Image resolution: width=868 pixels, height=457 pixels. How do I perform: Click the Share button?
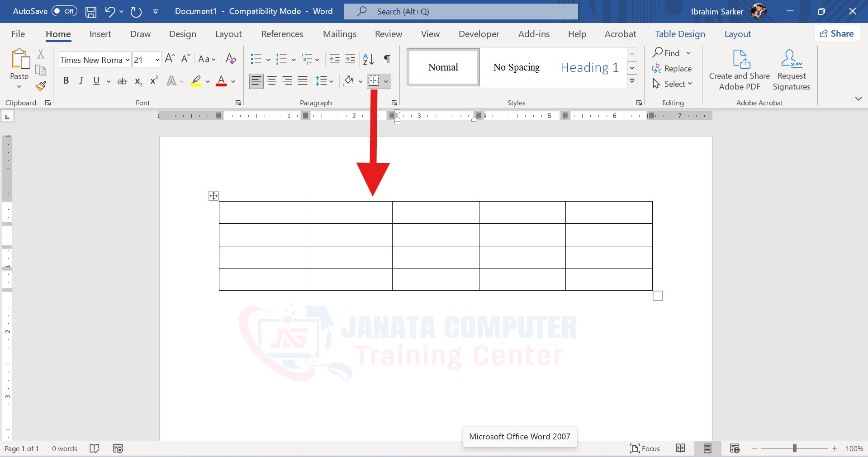click(x=837, y=33)
